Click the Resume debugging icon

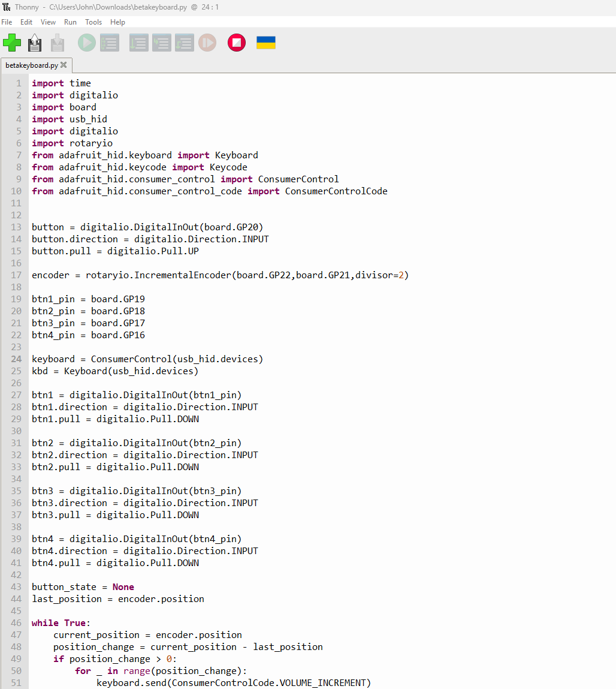[207, 43]
